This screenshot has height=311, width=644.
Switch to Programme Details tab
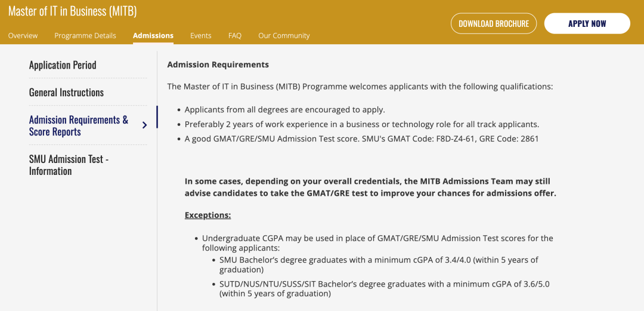[x=85, y=36]
